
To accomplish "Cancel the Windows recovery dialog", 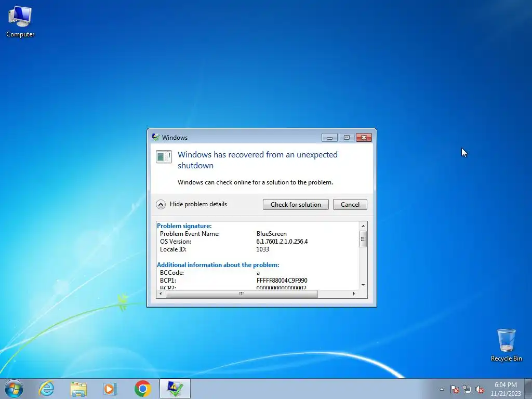I will click(x=350, y=205).
